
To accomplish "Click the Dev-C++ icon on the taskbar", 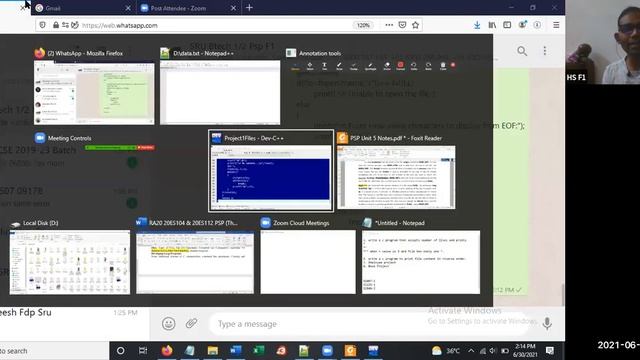I will 373,351.
